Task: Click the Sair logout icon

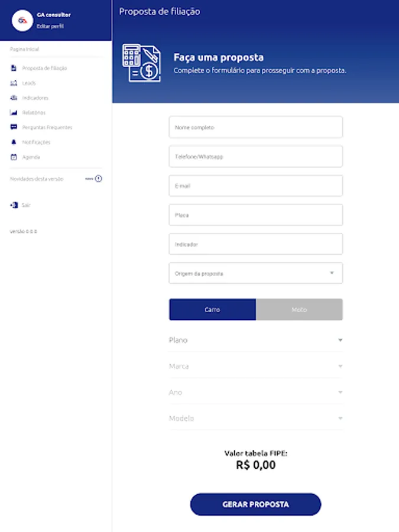Action: (x=14, y=205)
